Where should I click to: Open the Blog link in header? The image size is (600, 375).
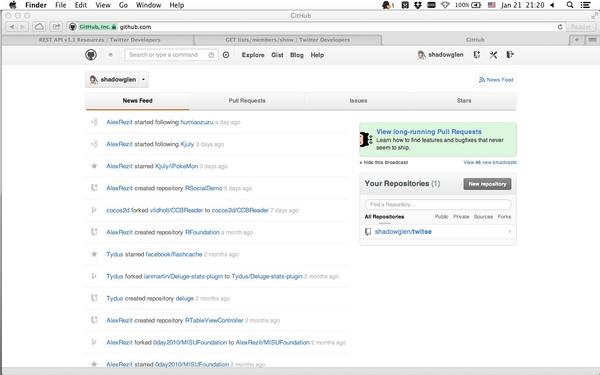coord(297,55)
